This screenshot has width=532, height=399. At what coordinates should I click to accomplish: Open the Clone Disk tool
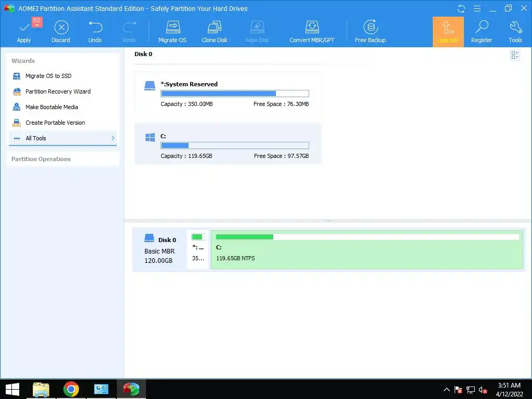(x=215, y=32)
